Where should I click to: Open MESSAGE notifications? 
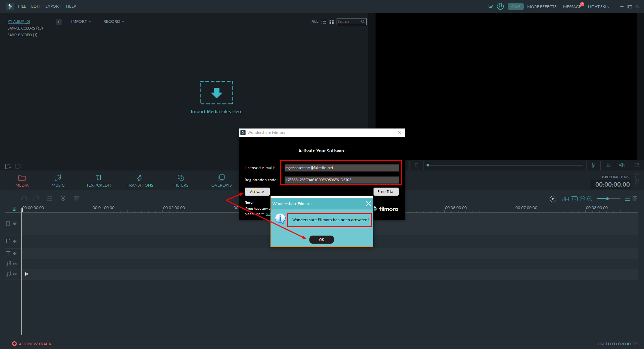[572, 7]
